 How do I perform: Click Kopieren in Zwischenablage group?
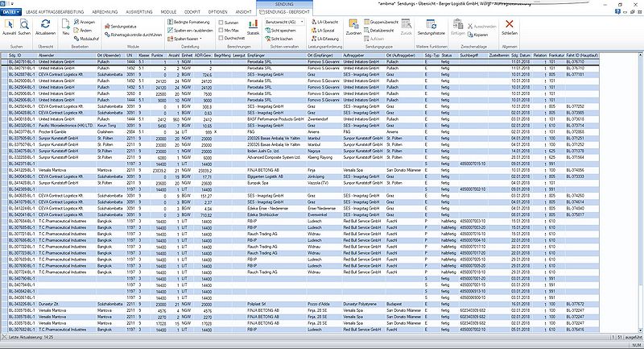point(477,35)
